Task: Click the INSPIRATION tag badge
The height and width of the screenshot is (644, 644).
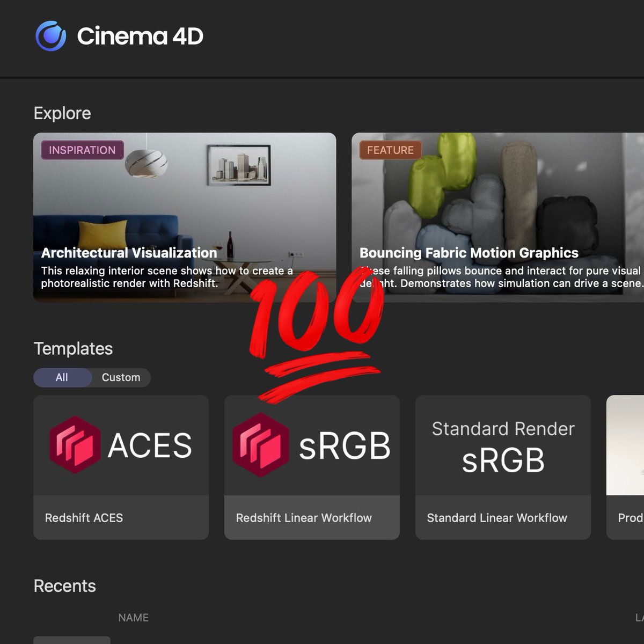Action: tap(82, 150)
